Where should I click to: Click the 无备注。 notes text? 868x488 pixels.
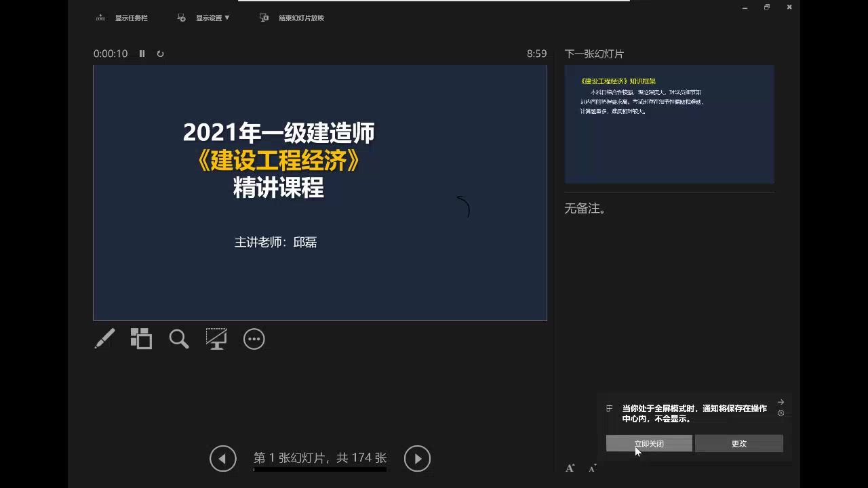click(585, 208)
